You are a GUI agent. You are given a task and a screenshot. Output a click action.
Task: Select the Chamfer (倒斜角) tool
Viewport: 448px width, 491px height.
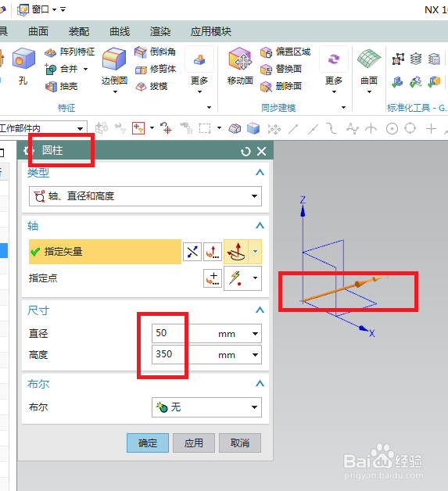[x=155, y=52]
